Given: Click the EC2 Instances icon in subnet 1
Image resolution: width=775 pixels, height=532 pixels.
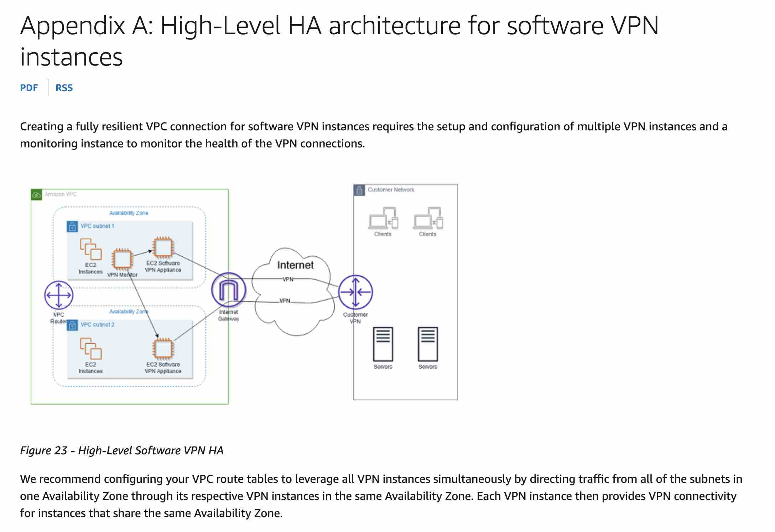Looking at the screenshot, I should [x=91, y=249].
